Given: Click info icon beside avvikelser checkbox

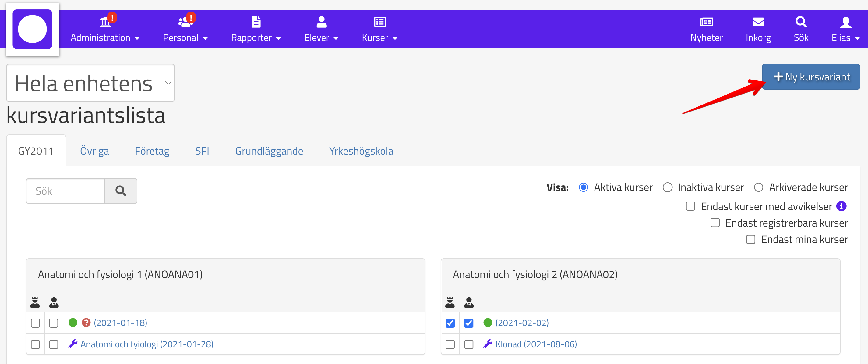Looking at the screenshot, I should pos(841,206).
